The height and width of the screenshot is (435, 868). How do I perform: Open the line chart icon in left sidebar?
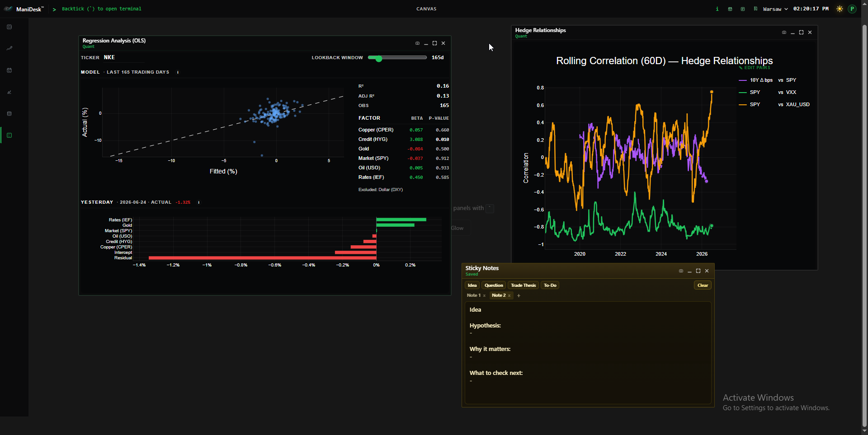(9, 48)
